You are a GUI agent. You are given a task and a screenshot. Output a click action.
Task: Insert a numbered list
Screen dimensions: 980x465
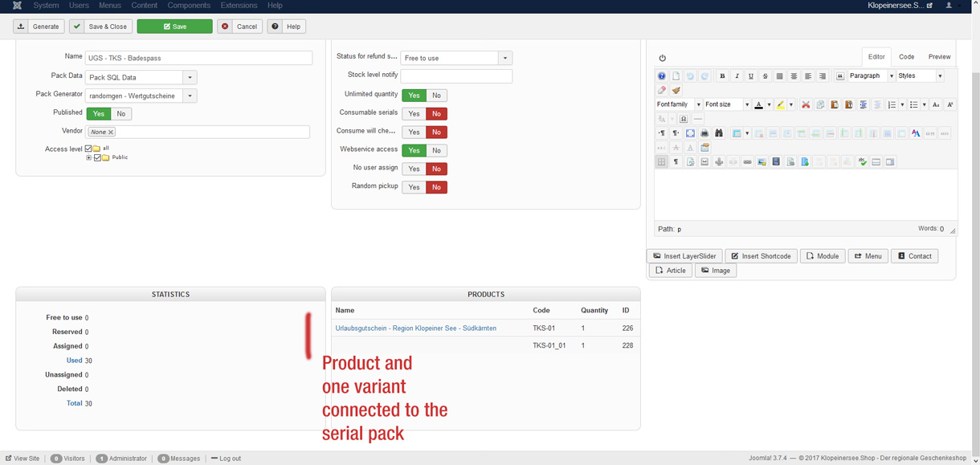click(892, 104)
